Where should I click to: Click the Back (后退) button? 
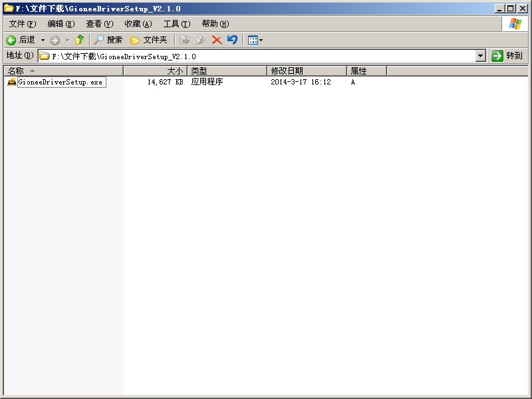click(21, 40)
